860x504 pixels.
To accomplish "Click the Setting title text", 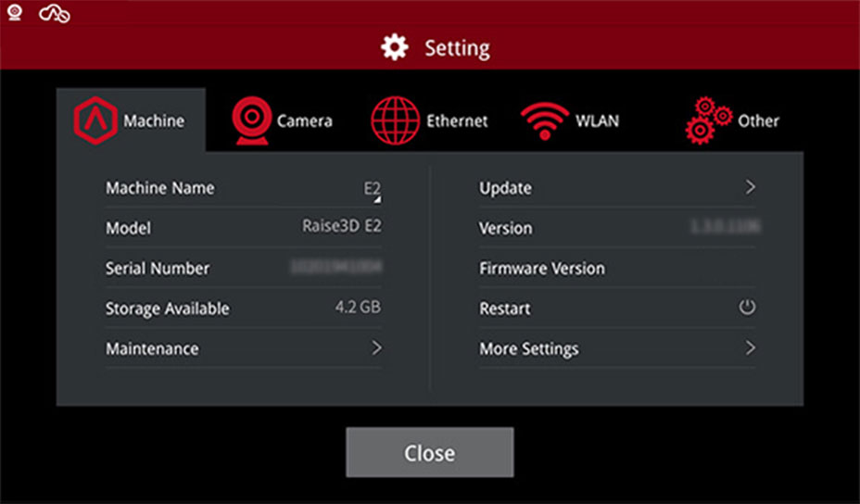I will pos(458,48).
